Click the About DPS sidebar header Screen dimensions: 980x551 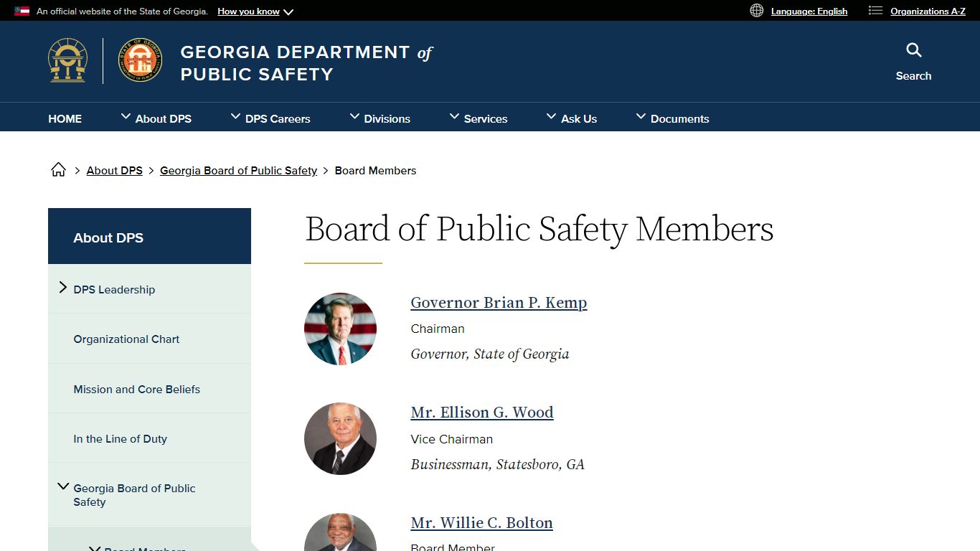149,236
